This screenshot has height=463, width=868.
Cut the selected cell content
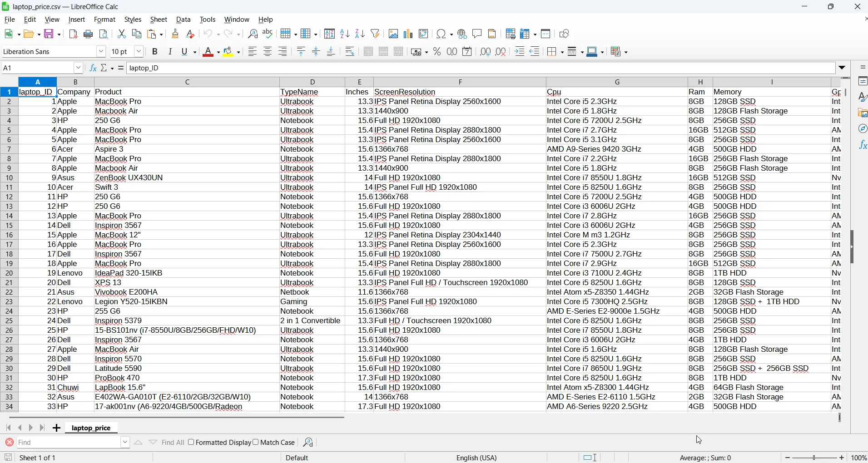pyautogui.click(x=122, y=34)
